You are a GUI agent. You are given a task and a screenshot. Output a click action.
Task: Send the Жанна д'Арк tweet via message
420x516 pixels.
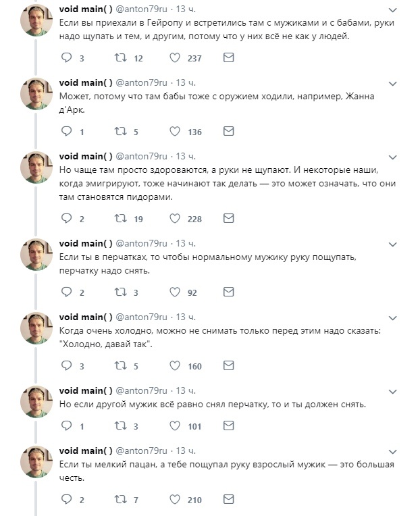(x=229, y=131)
